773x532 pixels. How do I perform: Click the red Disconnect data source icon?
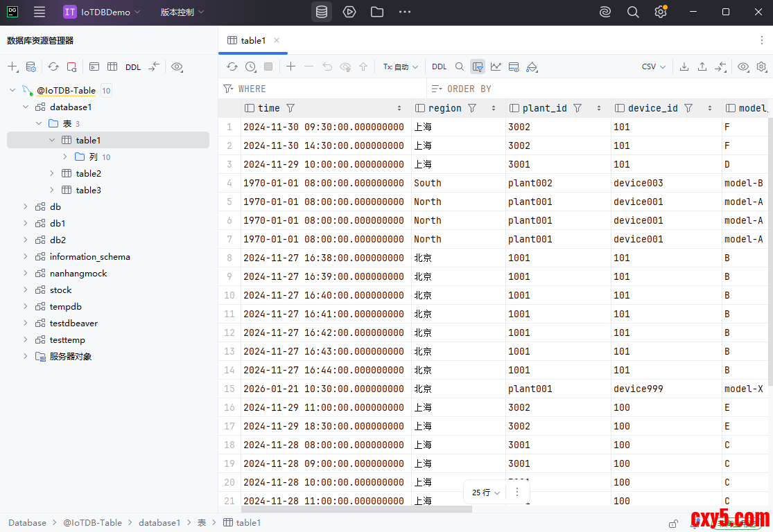tap(71, 67)
